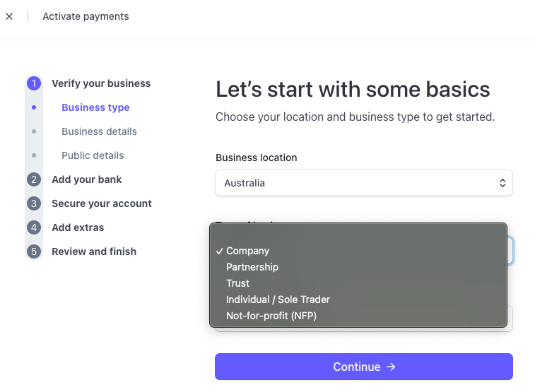Navigate to Add your bank step
Screen dimensions: 535x392
86,179
